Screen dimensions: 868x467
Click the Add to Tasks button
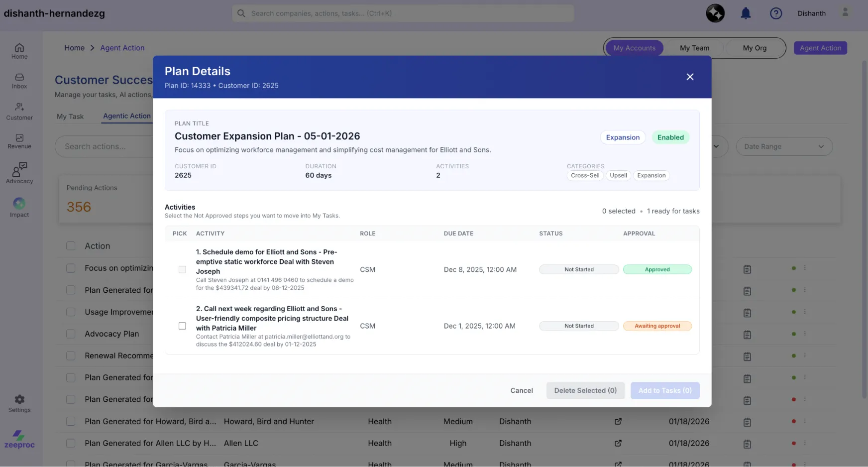click(x=665, y=390)
